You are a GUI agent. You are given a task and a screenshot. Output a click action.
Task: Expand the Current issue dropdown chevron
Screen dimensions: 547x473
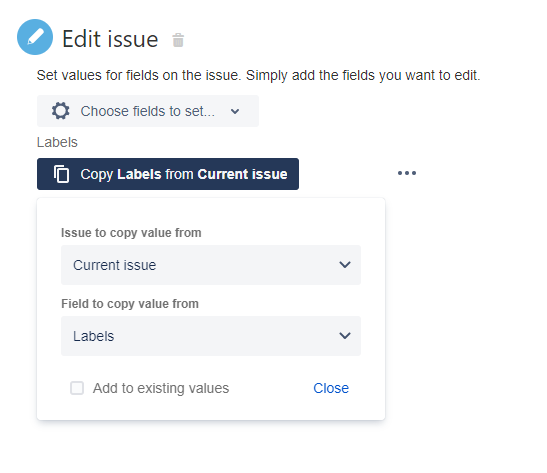tap(345, 265)
